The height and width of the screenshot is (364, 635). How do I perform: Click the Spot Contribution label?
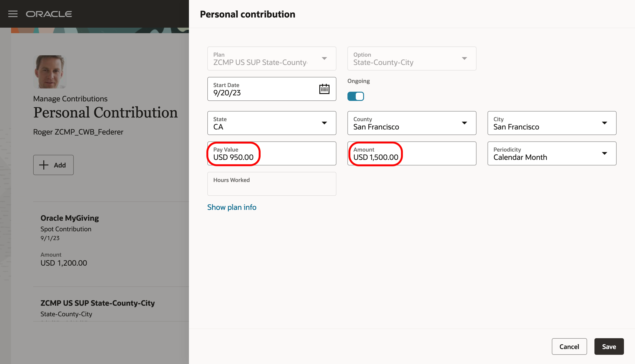click(66, 229)
